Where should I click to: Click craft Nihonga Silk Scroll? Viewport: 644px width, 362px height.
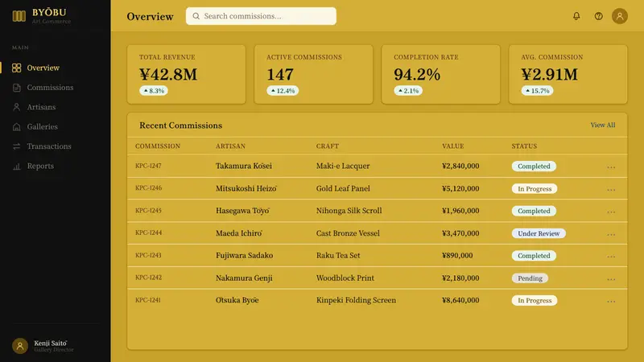pyautogui.click(x=349, y=211)
